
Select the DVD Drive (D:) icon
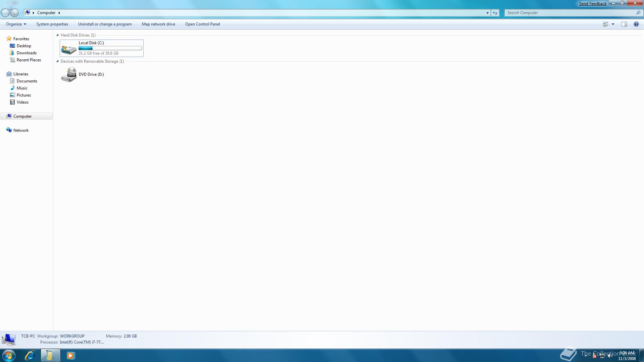[69, 74]
